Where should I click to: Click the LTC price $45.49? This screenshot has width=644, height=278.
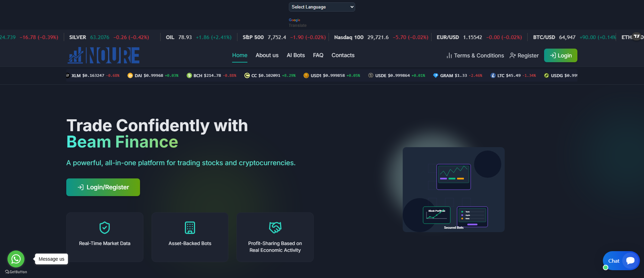513,75
